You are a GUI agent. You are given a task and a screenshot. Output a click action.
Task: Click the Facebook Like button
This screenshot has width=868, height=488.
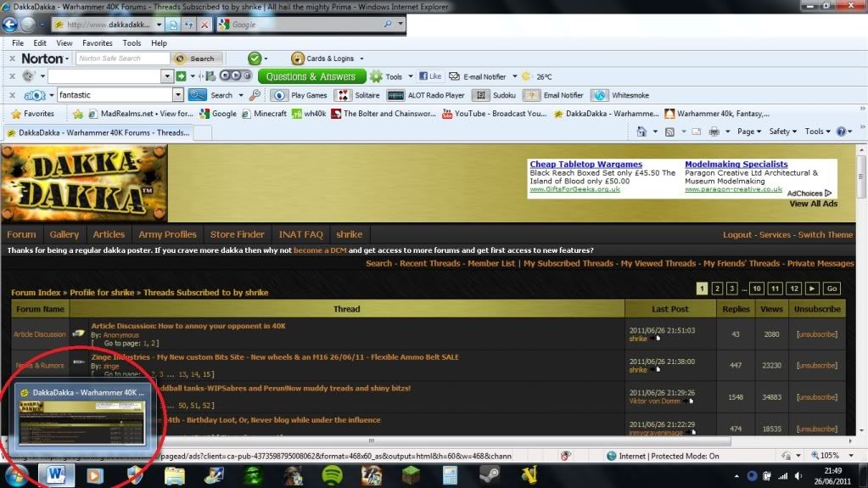click(x=430, y=76)
